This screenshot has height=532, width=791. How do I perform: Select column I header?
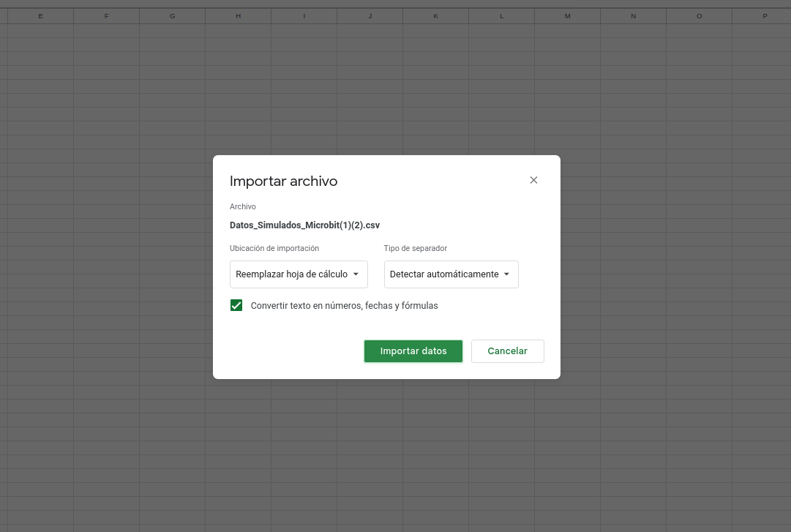point(304,15)
